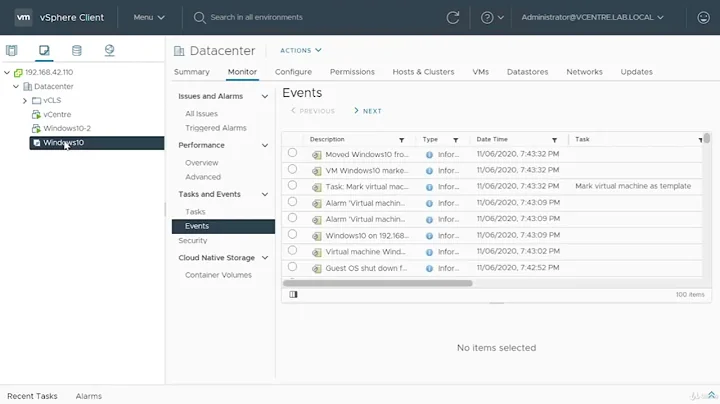Screen dimensions: 720x404
Task: Select the radio button for VM Windows10 marked event
Action: click(x=292, y=169)
